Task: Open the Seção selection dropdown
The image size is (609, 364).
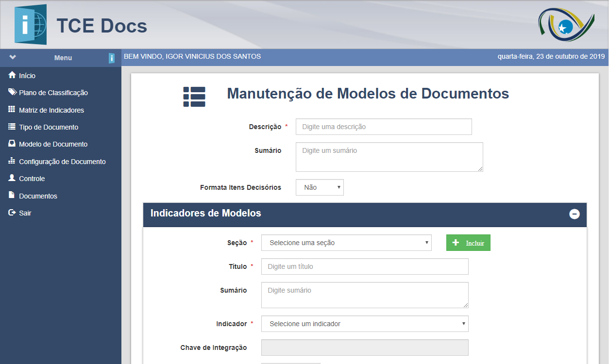Action: pyautogui.click(x=346, y=243)
